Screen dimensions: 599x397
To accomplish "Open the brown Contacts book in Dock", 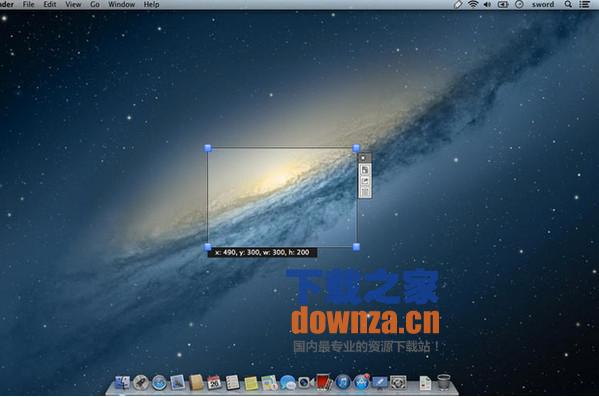I will click(196, 382).
